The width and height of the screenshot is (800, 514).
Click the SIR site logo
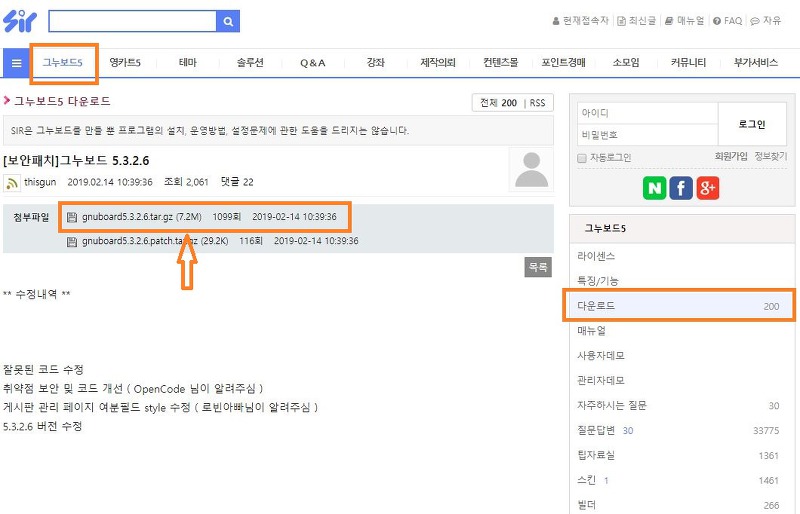click(20, 20)
